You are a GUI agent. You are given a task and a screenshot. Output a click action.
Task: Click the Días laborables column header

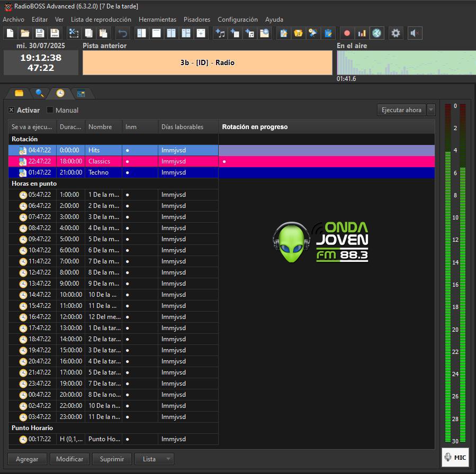tap(188, 127)
